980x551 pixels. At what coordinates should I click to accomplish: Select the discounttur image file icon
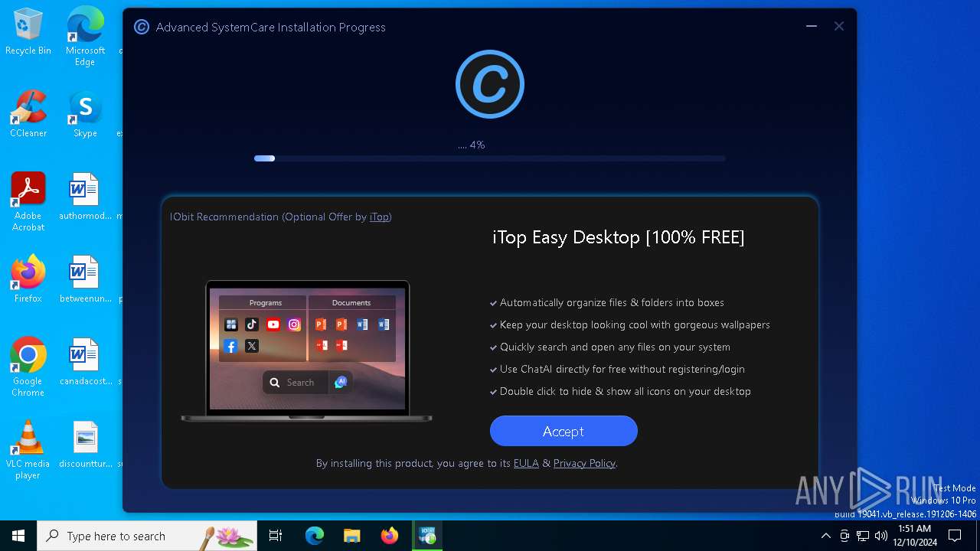click(x=85, y=445)
